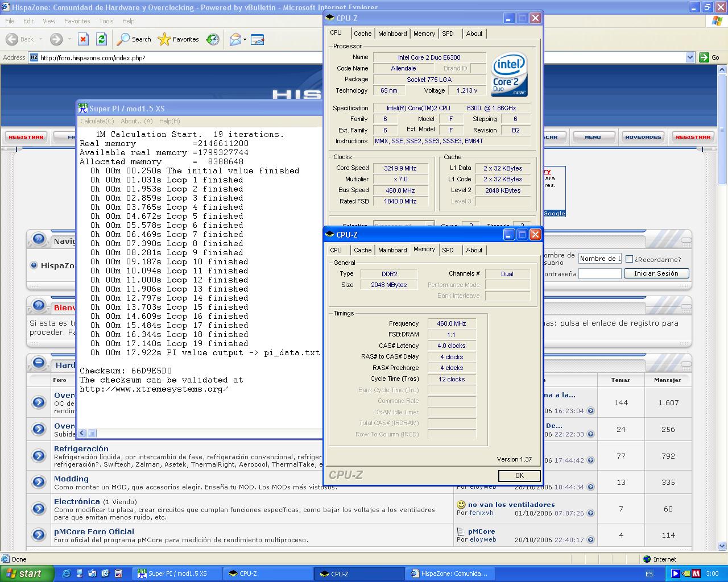The image size is (728, 582).
Task: Click the Edit page toolbar icon
Action: (257, 39)
